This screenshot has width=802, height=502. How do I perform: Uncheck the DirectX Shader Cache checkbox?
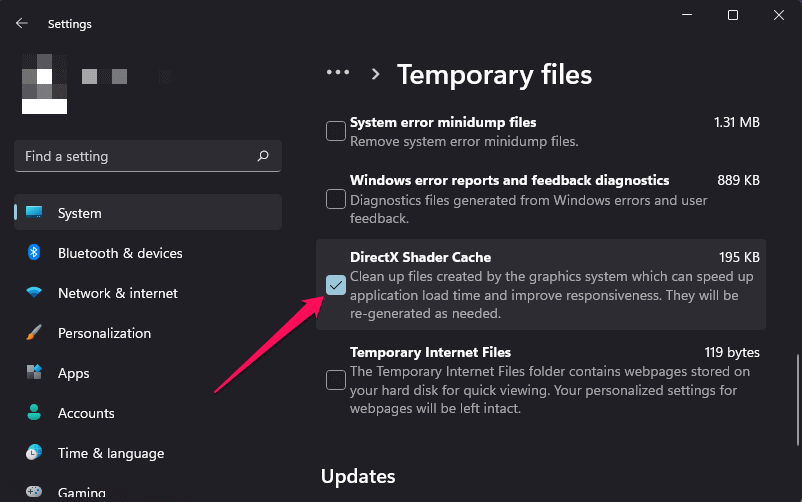tap(336, 285)
